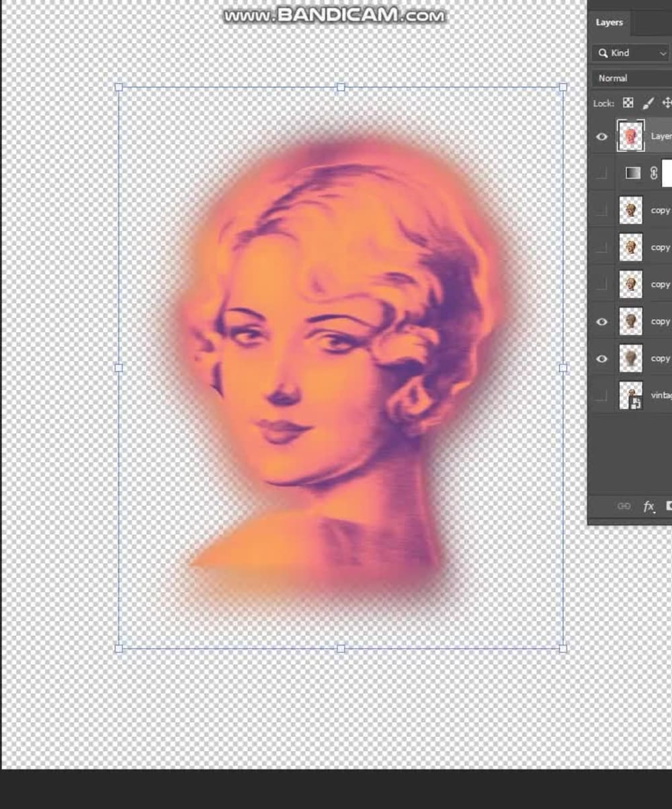Hide the top orange Layer via its eye
Screen dimensions: 672x809
click(602, 136)
